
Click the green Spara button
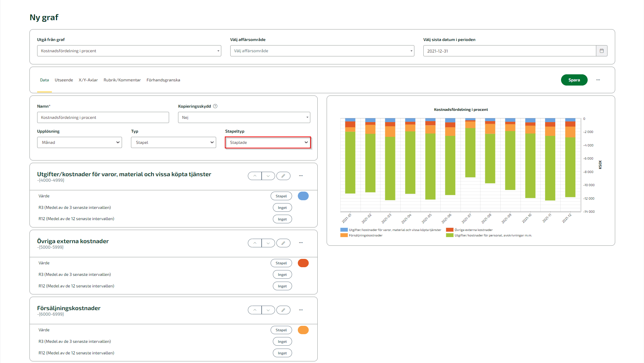(x=574, y=80)
